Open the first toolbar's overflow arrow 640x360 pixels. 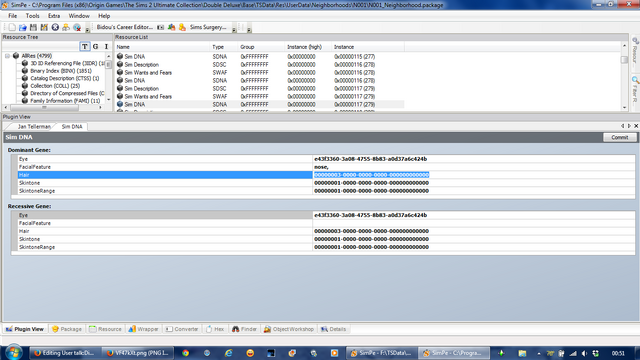(x=87, y=29)
